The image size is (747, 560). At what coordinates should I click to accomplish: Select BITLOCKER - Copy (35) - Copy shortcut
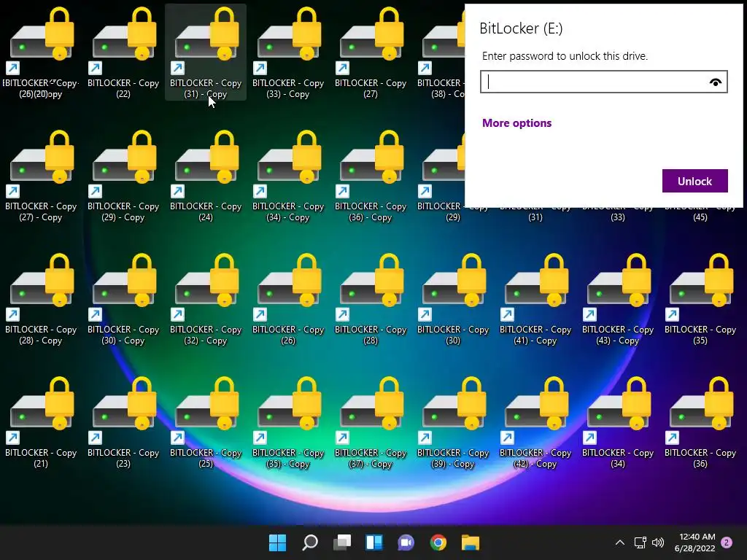click(x=288, y=422)
